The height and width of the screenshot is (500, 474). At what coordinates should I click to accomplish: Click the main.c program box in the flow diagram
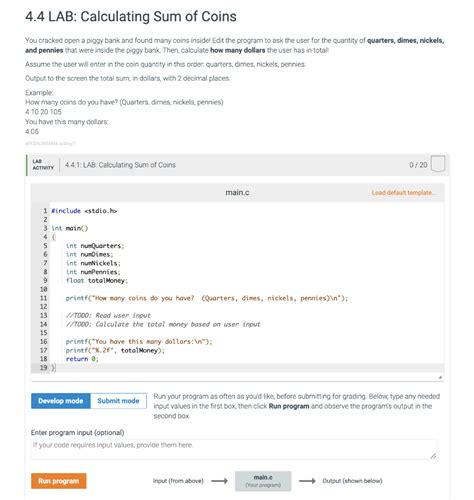pyautogui.click(x=263, y=481)
